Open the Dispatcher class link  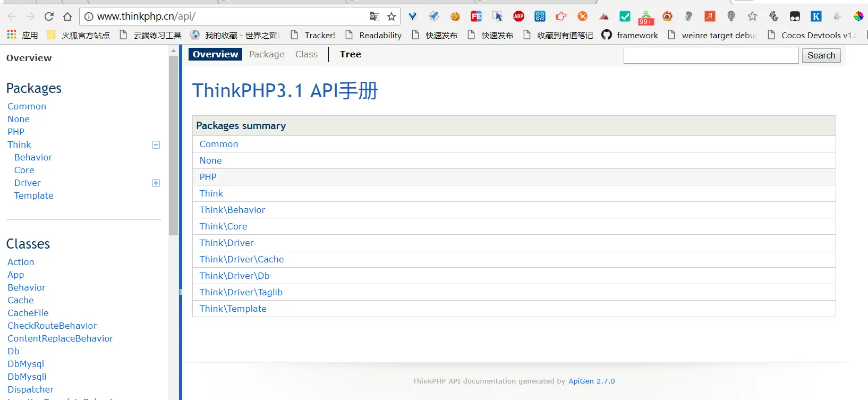click(30, 389)
